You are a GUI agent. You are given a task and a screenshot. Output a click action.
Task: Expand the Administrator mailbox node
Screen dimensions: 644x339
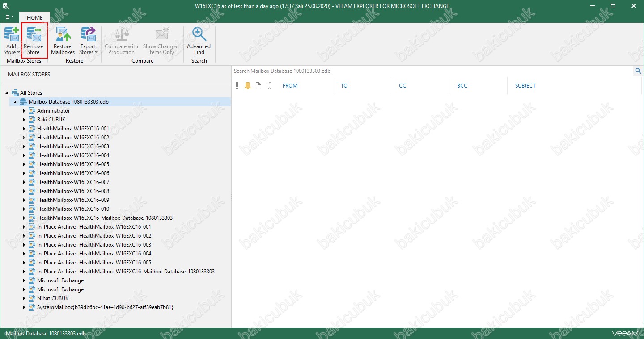24,111
